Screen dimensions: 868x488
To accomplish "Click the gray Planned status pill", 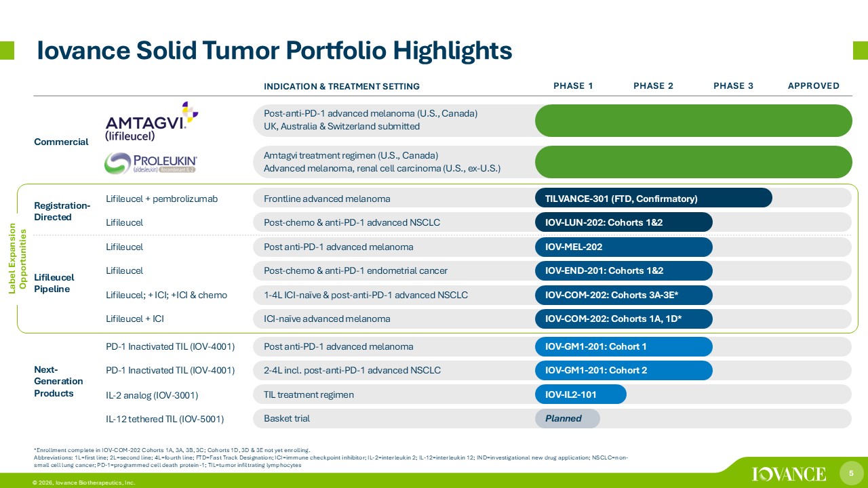I will coord(568,419).
